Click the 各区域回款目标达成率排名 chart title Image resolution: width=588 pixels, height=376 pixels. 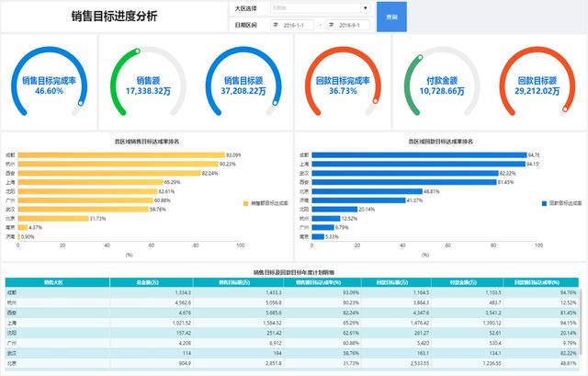pyautogui.click(x=441, y=142)
